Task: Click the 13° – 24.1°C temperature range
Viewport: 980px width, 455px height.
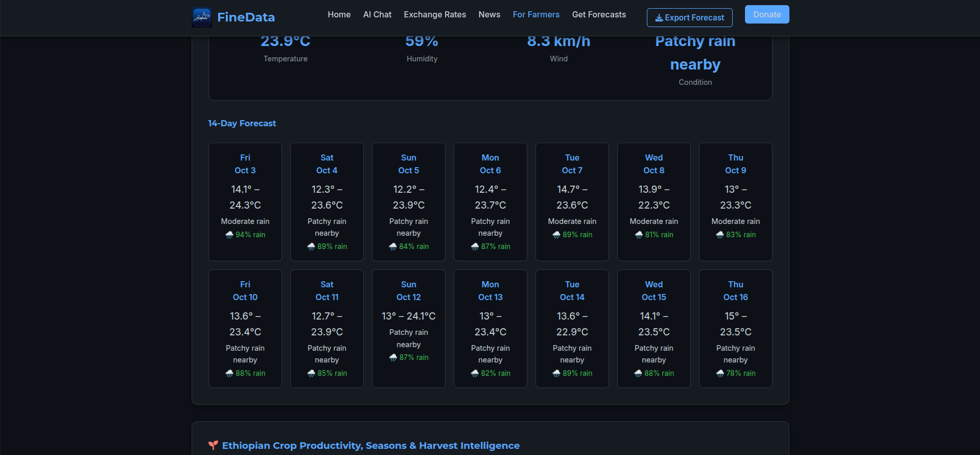Action: [409, 316]
